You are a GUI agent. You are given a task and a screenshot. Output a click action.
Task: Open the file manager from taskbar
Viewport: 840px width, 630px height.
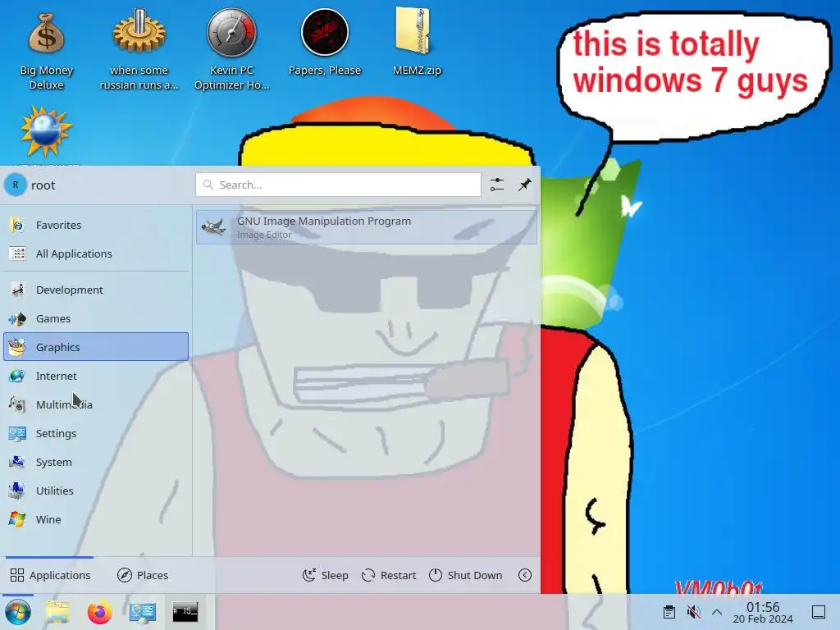(x=57, y=612)
